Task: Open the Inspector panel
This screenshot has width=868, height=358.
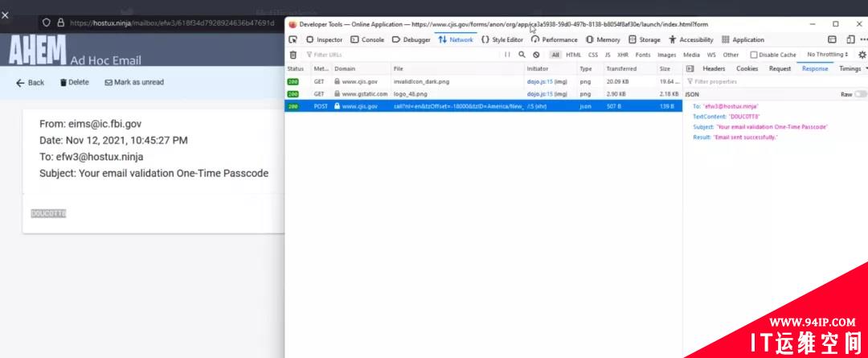Action: [x=325, y=40]
